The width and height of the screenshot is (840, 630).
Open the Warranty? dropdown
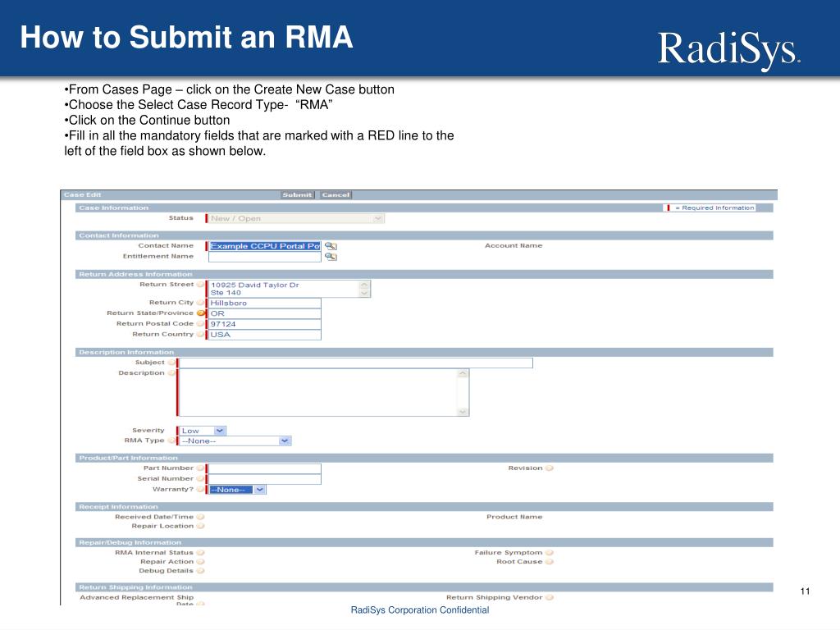point(237,490)
